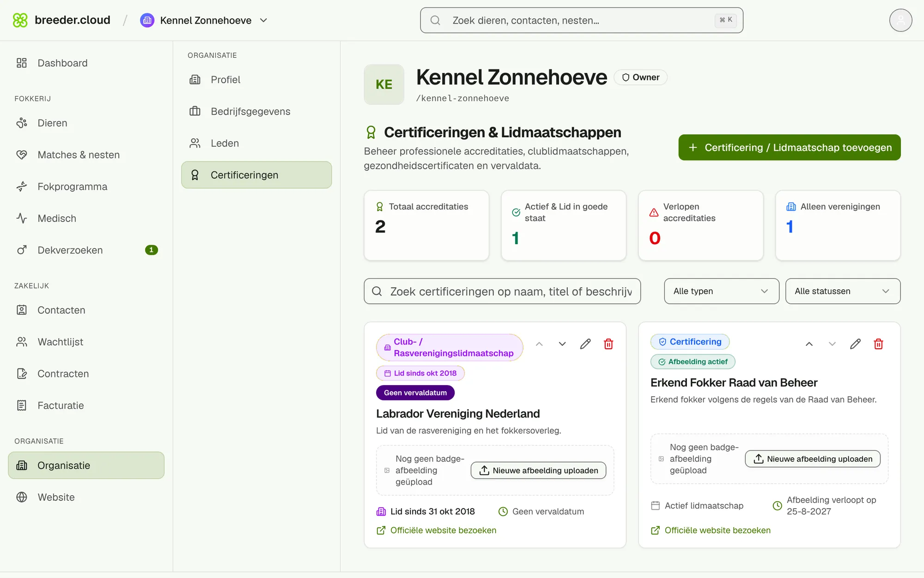Move Erkend Fokker card down
Image resolution: width=924 pixels, height=578 pixels.
point(832,344)
